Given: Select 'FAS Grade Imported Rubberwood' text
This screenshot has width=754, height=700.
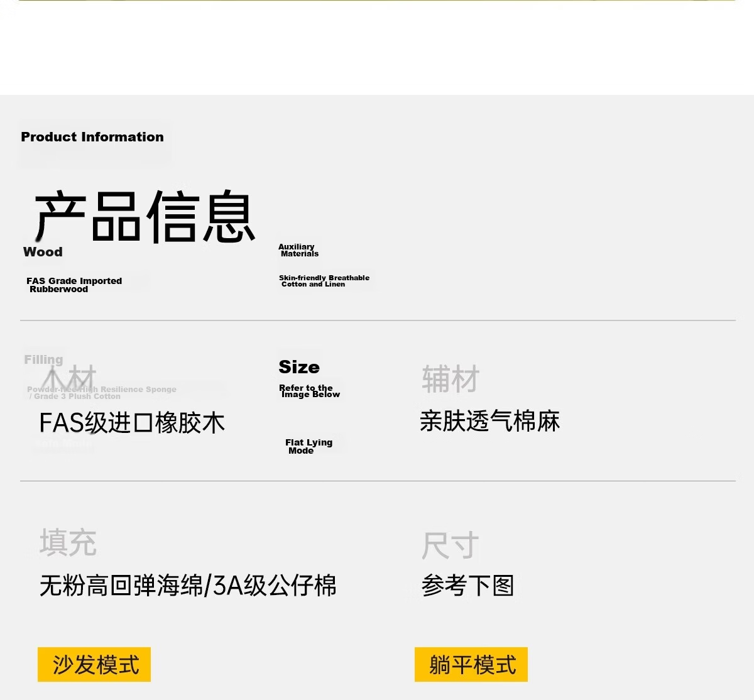Looking at the screenshot, I should tap(74, 285).
